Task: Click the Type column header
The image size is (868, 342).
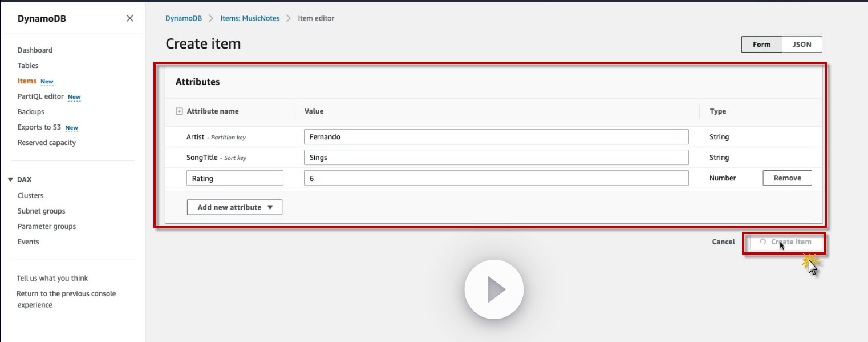Action: pyautogui.click(x=718, y=111)
